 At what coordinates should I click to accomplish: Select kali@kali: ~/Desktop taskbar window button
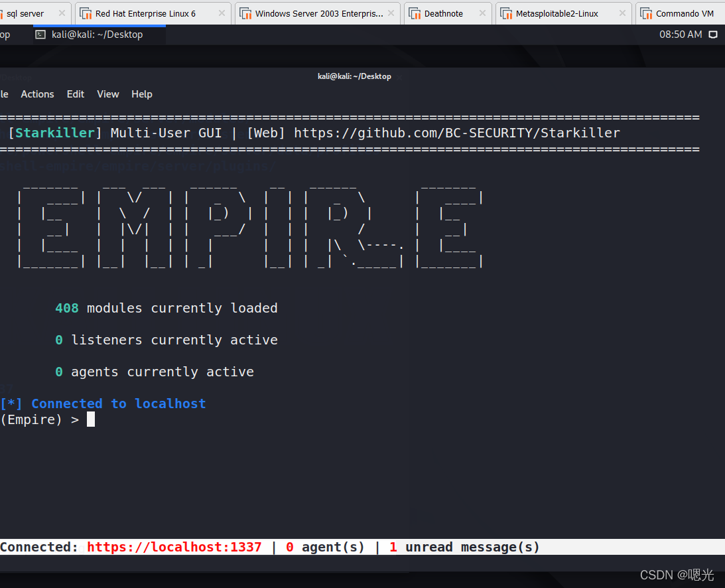(x=99, y=35)
